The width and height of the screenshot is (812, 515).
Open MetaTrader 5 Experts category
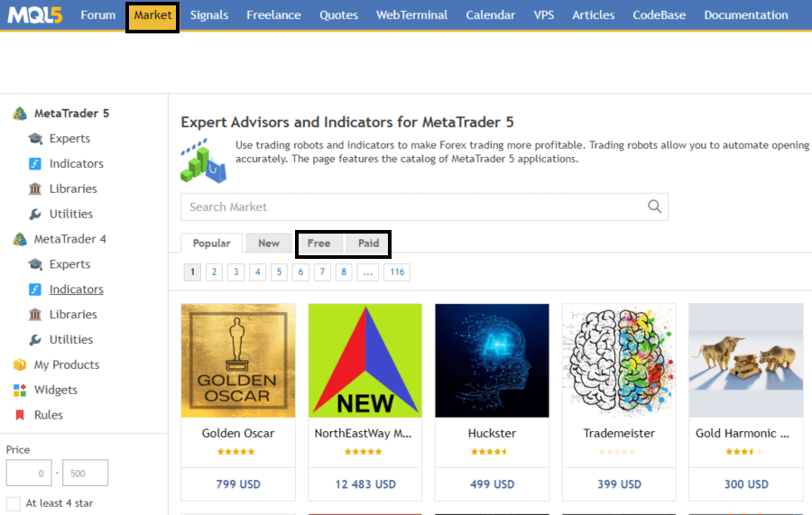69,139
